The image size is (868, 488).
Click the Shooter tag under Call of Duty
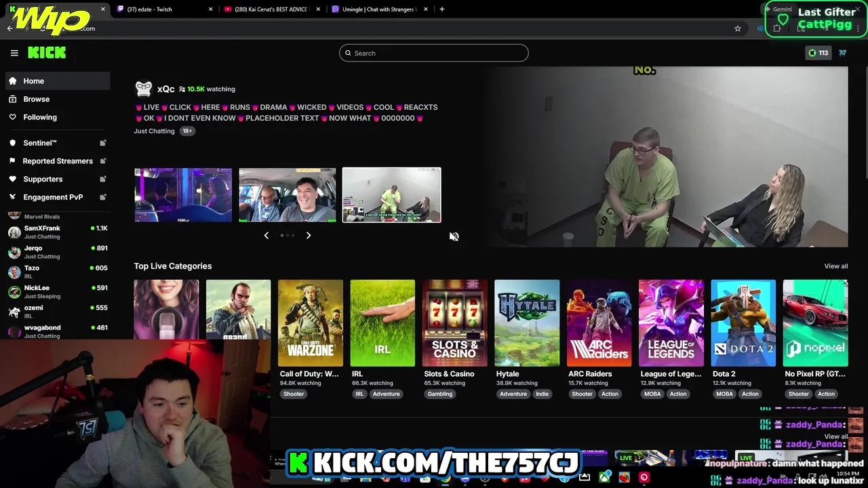pyautogui.click(x=294, y=394)
